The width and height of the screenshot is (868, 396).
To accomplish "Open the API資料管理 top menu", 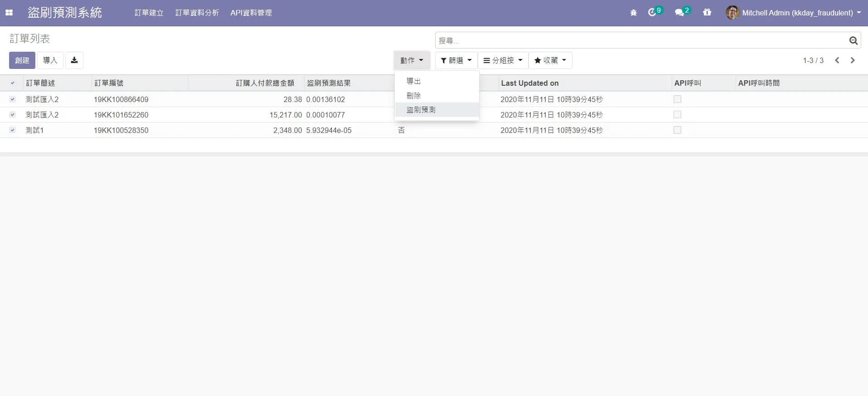I will (x=251, y=13).
